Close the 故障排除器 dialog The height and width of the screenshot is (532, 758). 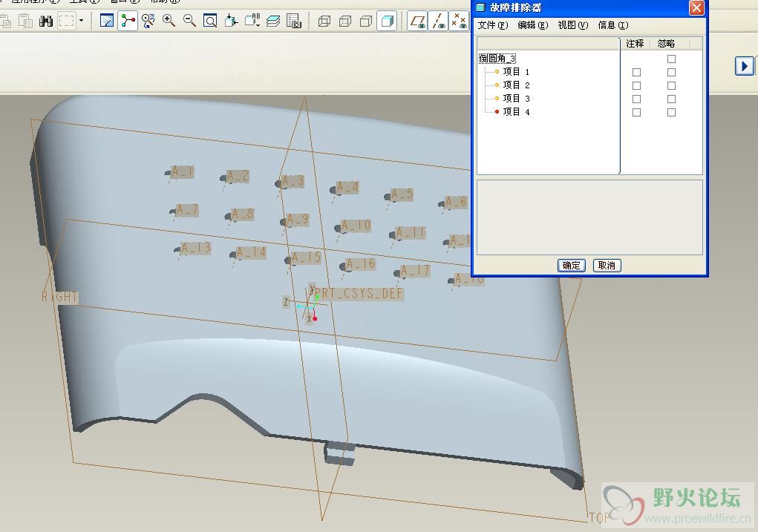pyautogui.click(x=696, y=7)
